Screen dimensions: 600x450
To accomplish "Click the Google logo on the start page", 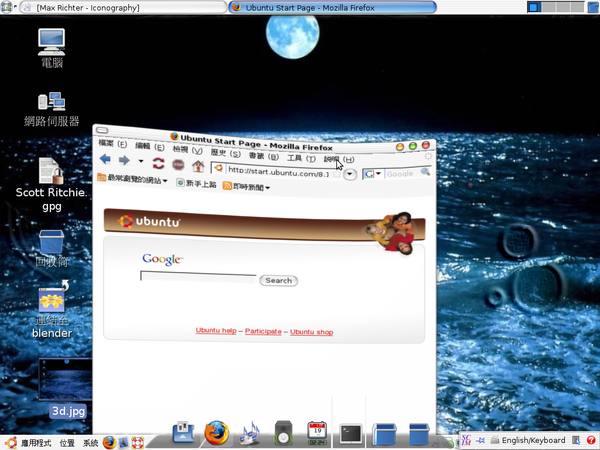I will click(163, 259).
